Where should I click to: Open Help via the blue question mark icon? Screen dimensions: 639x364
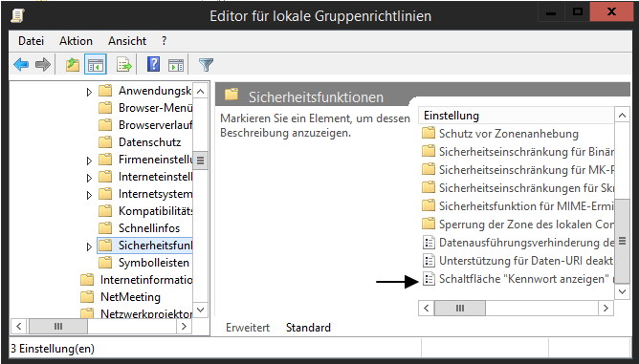click(153, 64)
